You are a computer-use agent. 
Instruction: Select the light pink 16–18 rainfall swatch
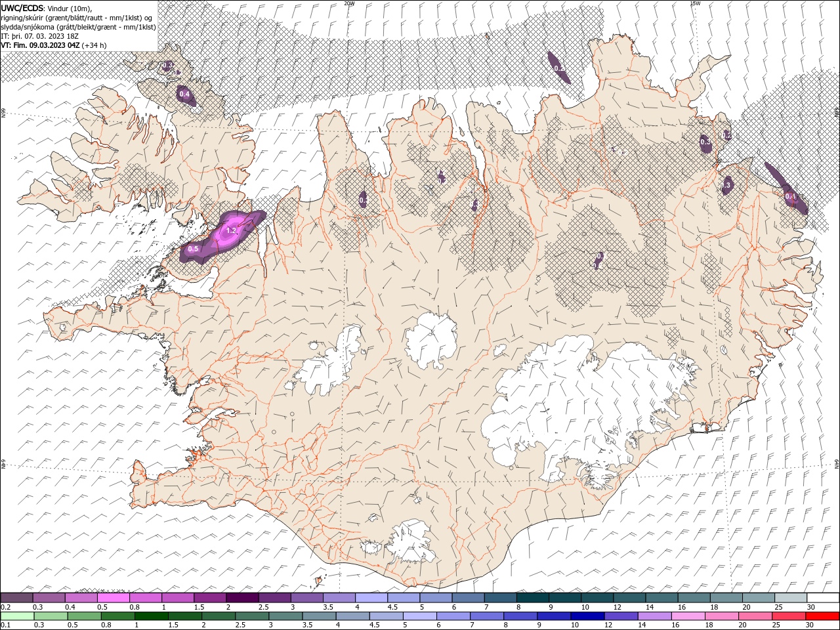tap(688, 616)
